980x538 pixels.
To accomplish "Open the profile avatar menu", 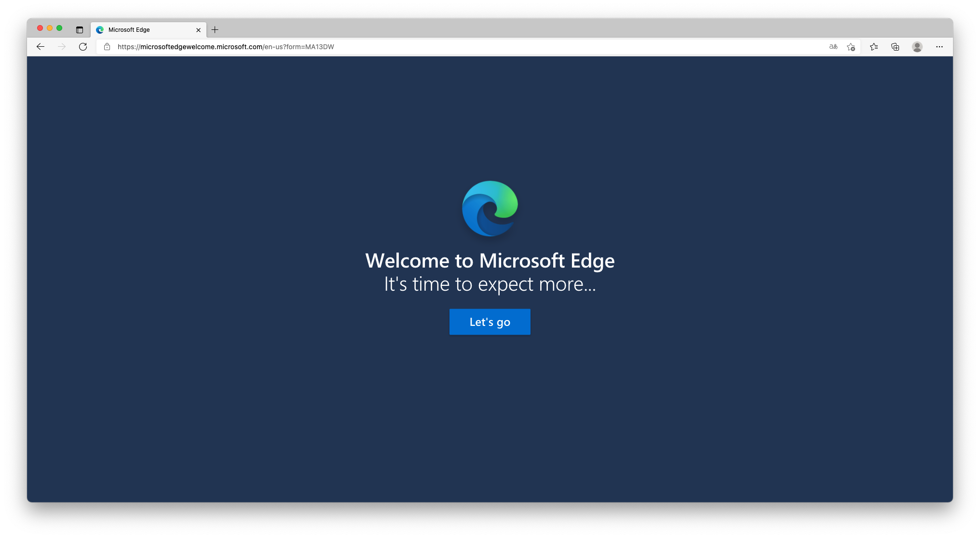I will click(x=917, y=47).
